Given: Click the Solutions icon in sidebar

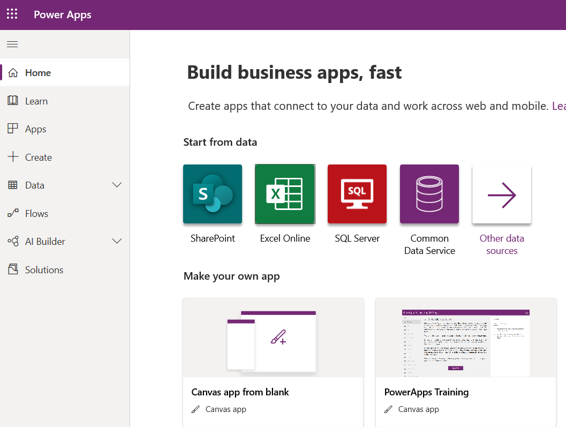Looking at the screenshot, I should [13, 269].
